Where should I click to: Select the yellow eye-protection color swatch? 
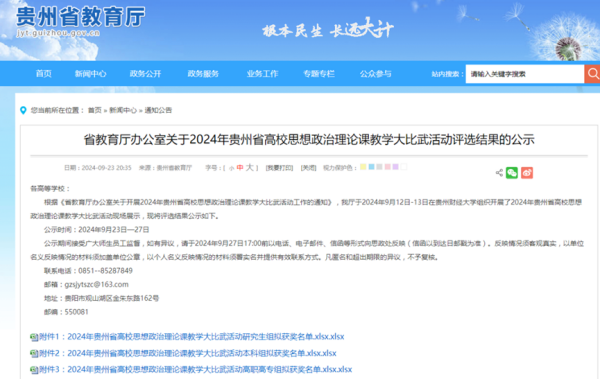point(363,167)
